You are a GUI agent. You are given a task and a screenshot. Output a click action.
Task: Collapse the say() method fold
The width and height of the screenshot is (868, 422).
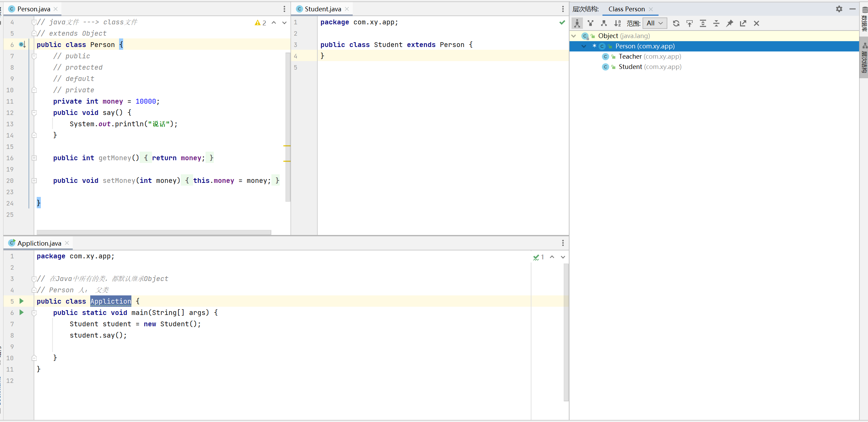(34, 113)
